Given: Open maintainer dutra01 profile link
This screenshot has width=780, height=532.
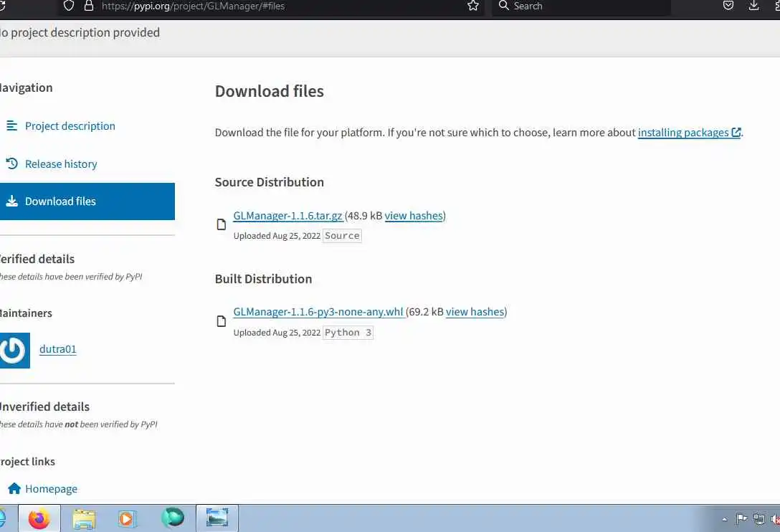Looking at the screenshot, I should 57,349.
